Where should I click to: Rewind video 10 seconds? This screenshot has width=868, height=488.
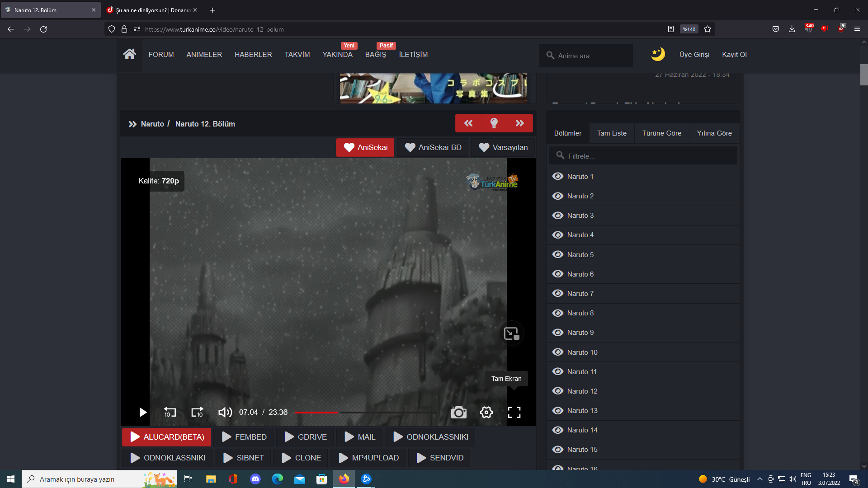(170, 412)
